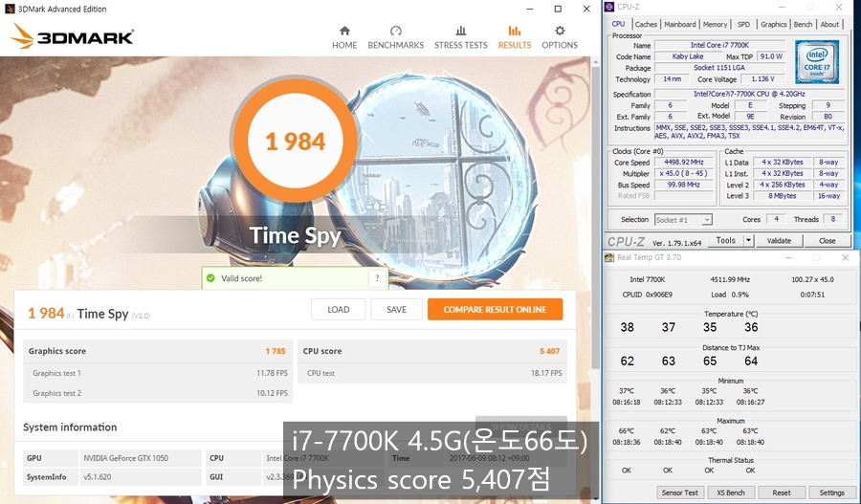This screenshot has width=861, height=504.
Task: Select the Graphics test 2 row
Action: (158, 393)
